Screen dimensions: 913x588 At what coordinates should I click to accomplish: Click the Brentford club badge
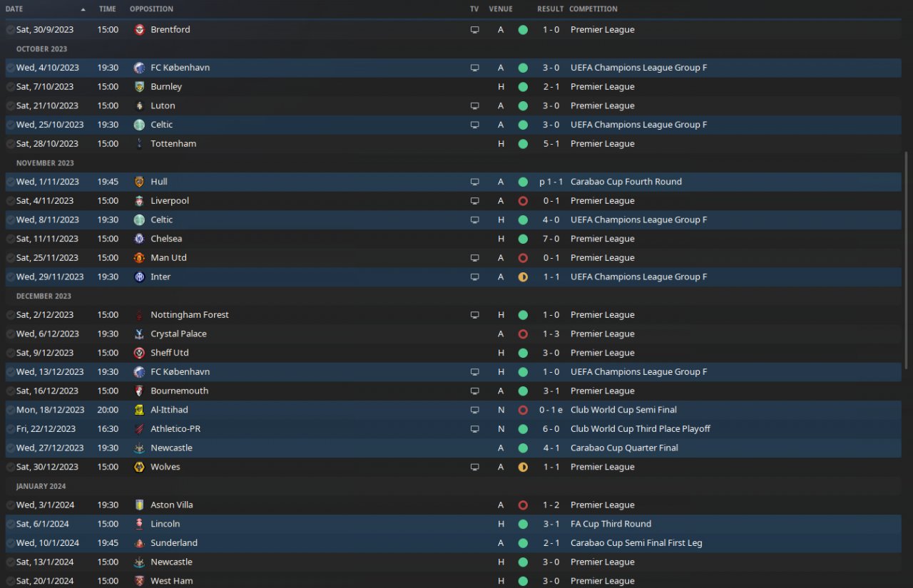(139, 30)
